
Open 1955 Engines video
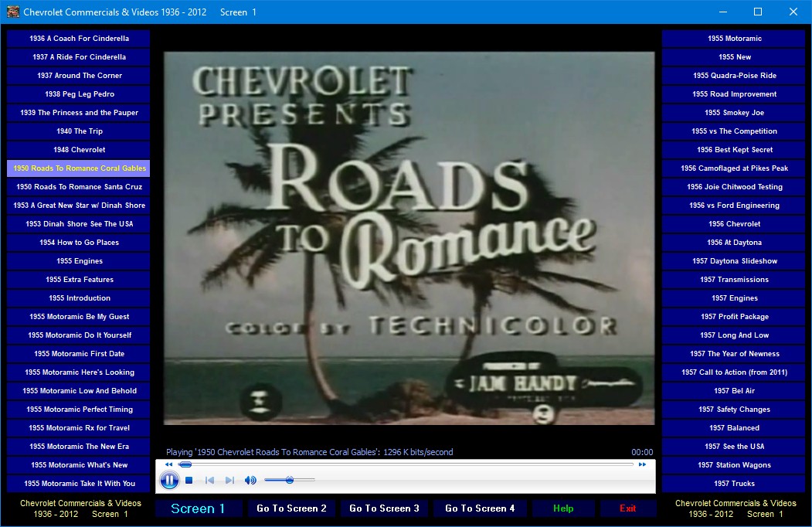point(79,261)
